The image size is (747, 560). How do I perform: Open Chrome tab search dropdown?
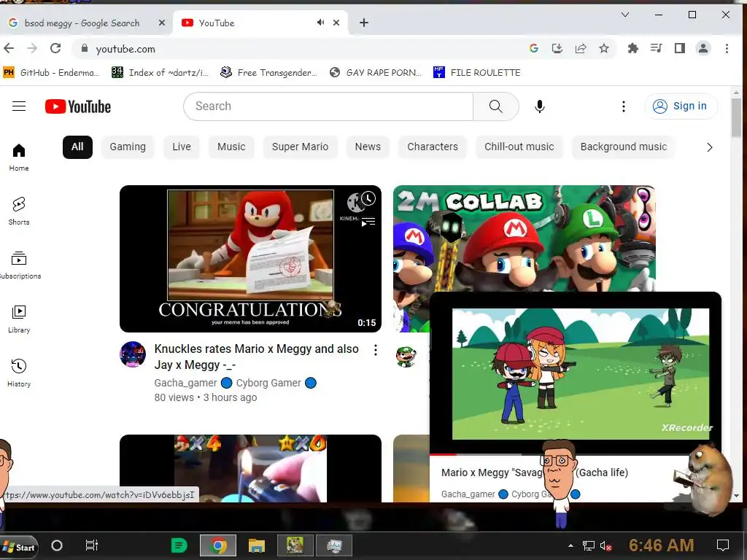625,15
